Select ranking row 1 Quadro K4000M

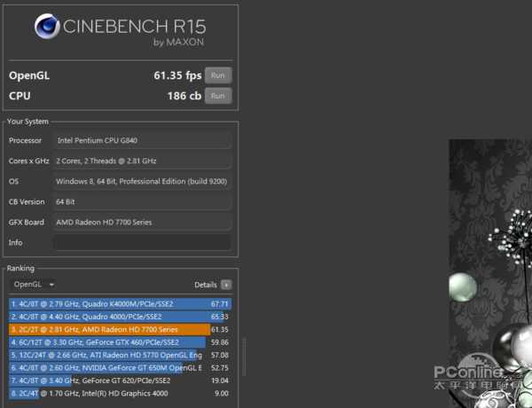(x=120, y=304)
